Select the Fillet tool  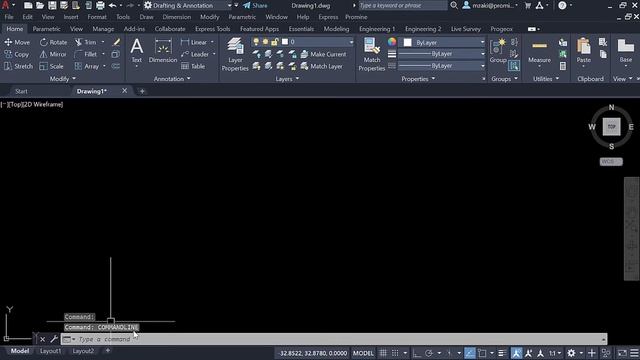coord(86,54)
